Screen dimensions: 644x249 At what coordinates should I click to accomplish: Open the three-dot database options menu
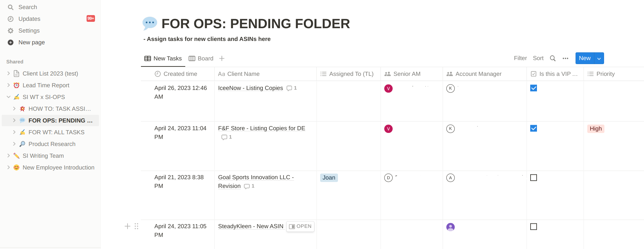coord(565,58)
